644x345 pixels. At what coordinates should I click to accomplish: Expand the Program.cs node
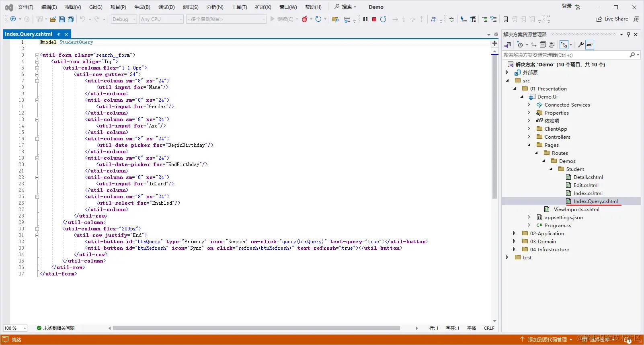pyautogui.click(x=529, y=225)
